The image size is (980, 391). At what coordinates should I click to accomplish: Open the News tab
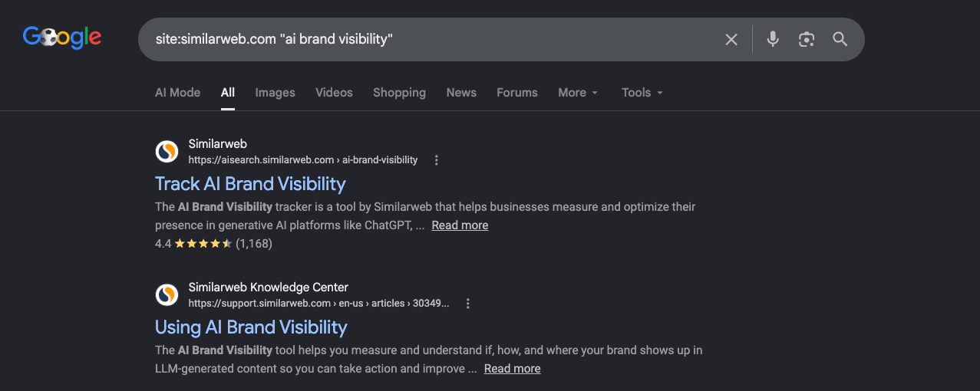[x=461, y=92]
